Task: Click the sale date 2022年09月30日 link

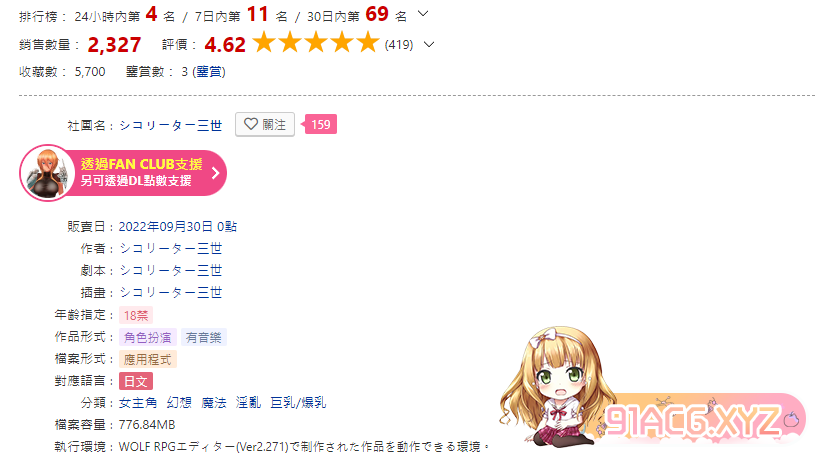Action: click(x=166, y=226)
